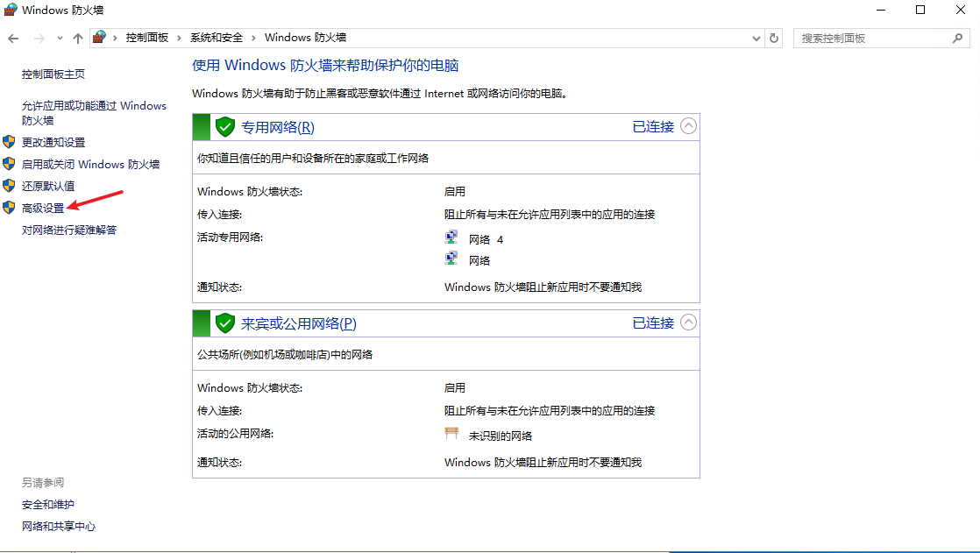Click 活动专用网络: label

pyautogui.click(x=230, y=238)
